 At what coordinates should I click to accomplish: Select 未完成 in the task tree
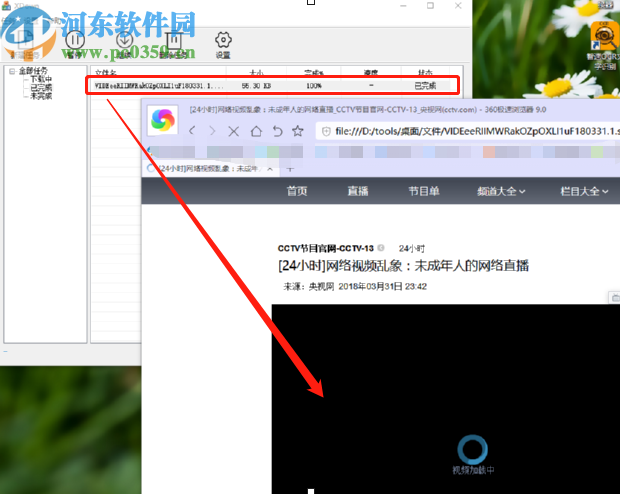point(41,96)
